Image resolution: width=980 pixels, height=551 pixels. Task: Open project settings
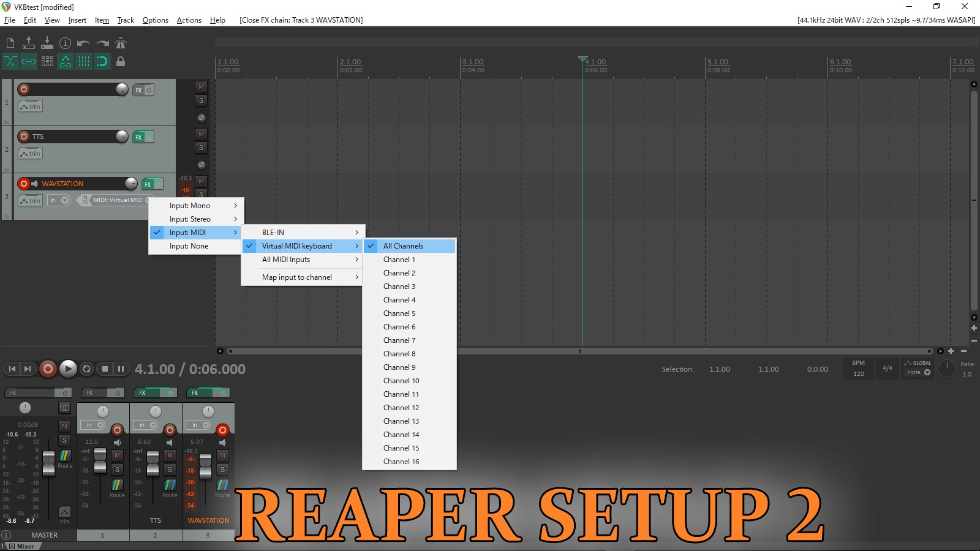[66, 43]
